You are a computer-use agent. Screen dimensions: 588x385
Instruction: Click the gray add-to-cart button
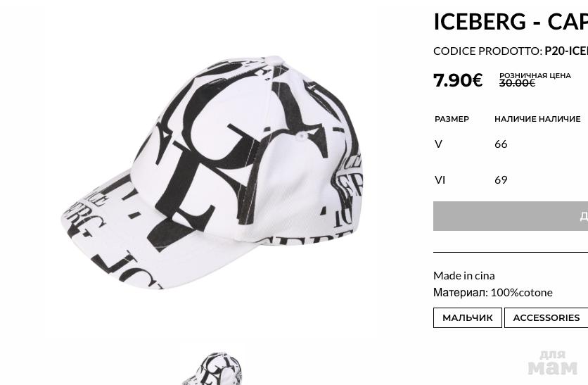tap(511, 216)
